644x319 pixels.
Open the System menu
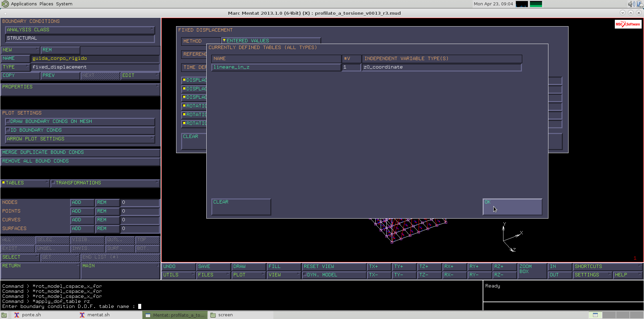64,4
